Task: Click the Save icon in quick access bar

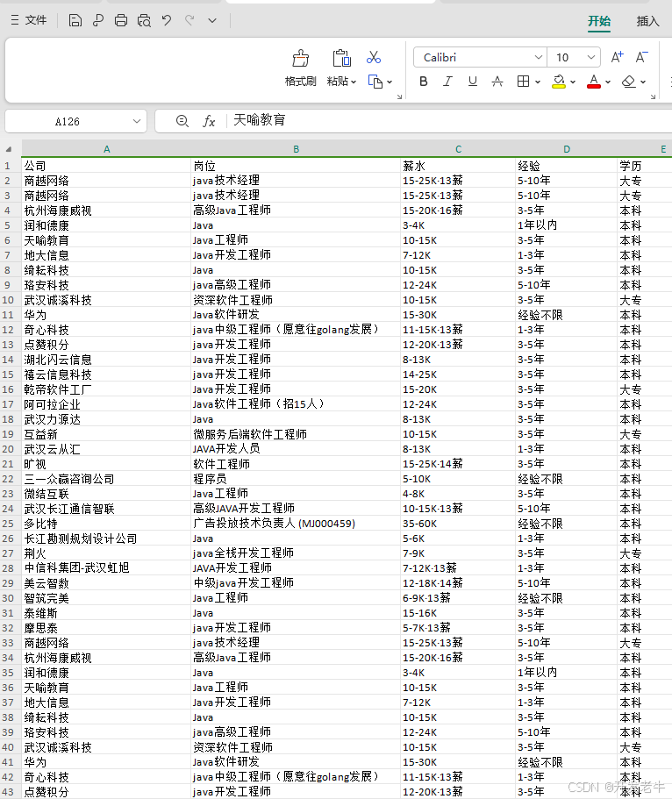Action: coord(75,20)
